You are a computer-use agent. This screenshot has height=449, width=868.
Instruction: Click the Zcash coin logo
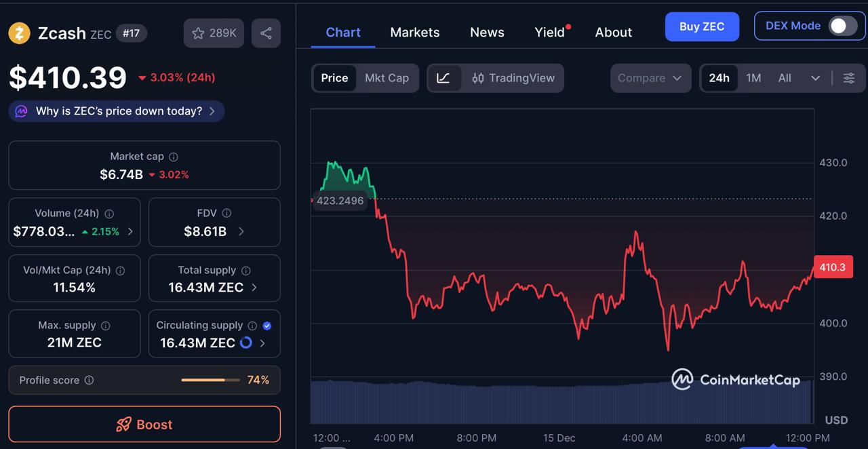pyautogui.click(x=19, y=33)
